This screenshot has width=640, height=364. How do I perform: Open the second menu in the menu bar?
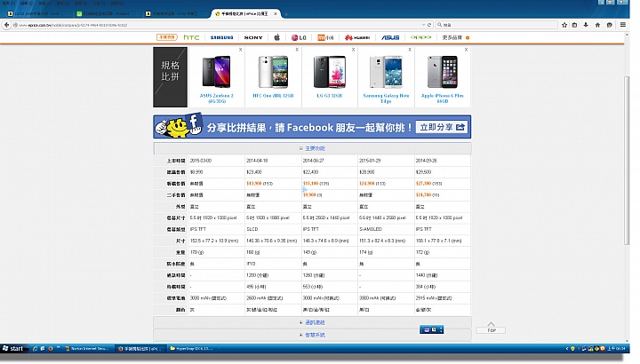[27, 4]
